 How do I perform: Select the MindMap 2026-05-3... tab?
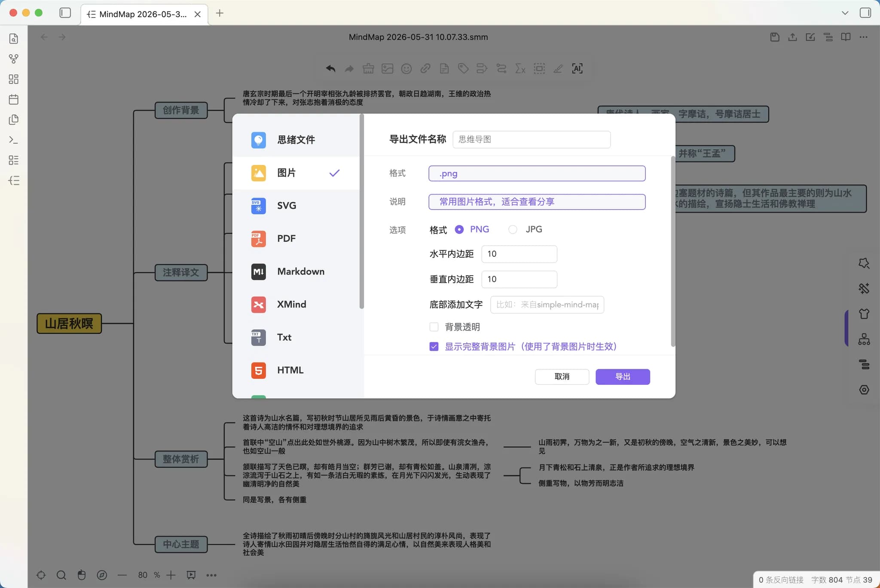click(144, 14)
